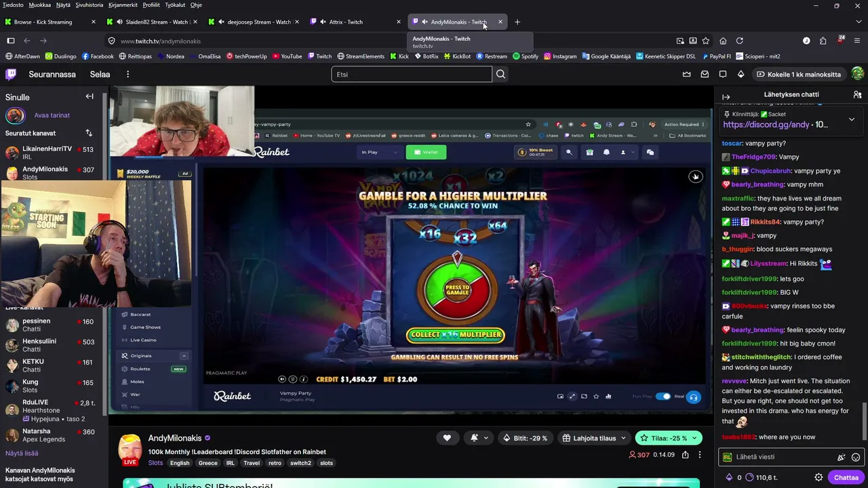Image resolution: width=868 pixels, height=488 pixels.
Task: Open the browser sidebar panel icon
Action: pyautogui.click(x=11, y=41)
